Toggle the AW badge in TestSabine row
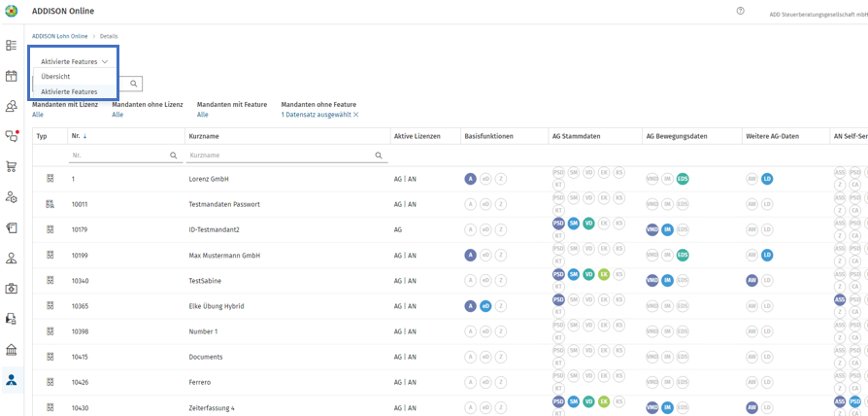Viewport: 868px width, 416px height. (x=751, y=280)
